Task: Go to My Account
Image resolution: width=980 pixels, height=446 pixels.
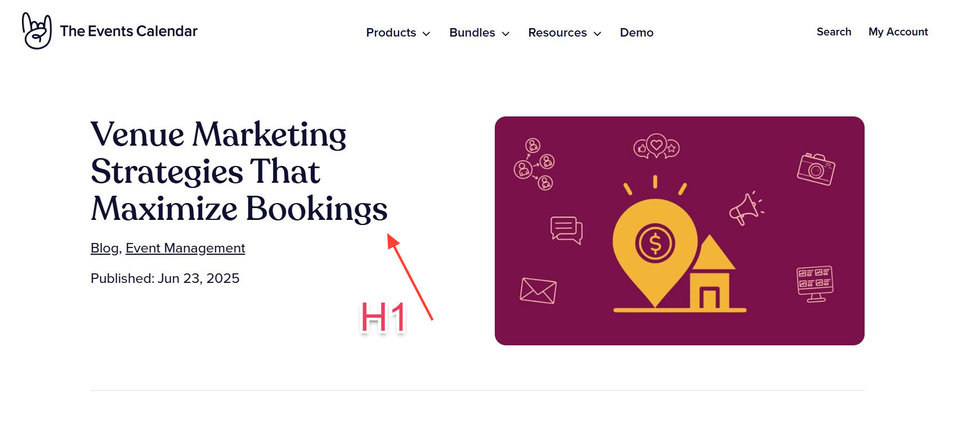Action: tap(898, 32)
